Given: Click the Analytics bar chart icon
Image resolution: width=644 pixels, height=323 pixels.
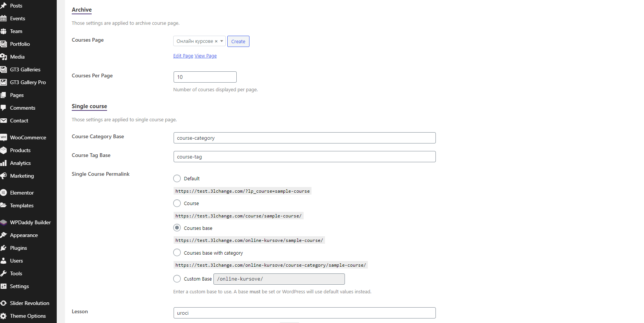Looking at the screenshot, I should click(x=3, y=163).
